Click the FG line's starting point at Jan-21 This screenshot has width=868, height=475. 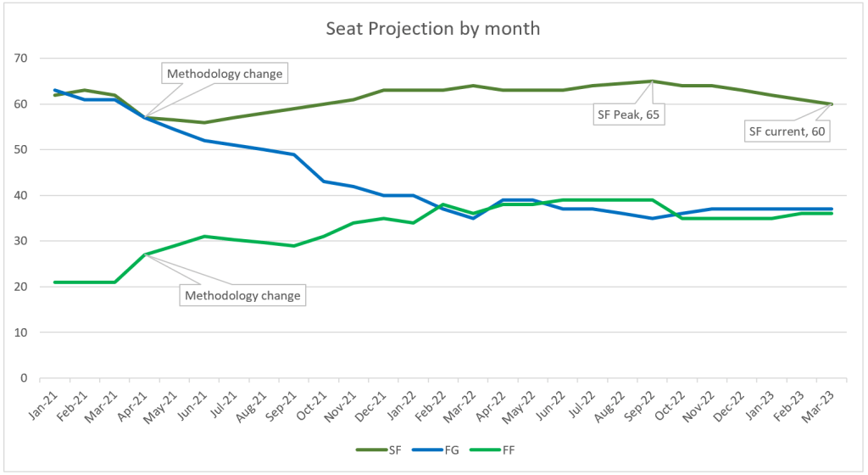pyautogui.click(x=55, y=91)
